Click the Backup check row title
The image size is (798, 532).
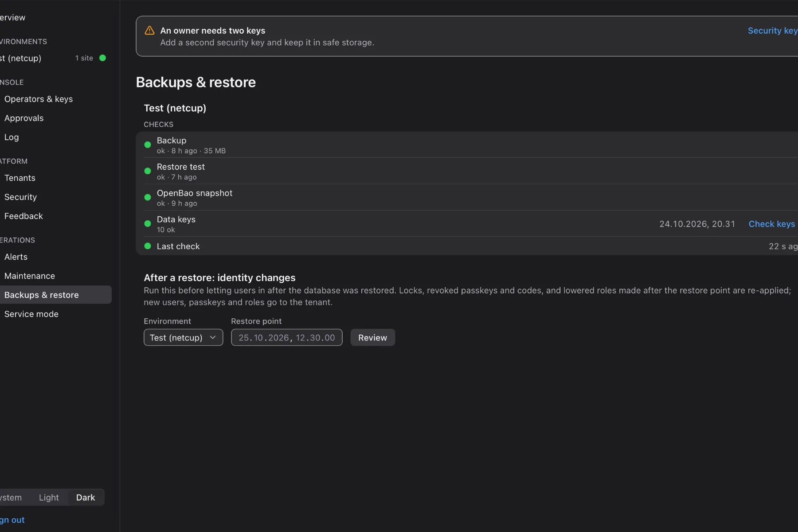[172, 141]
